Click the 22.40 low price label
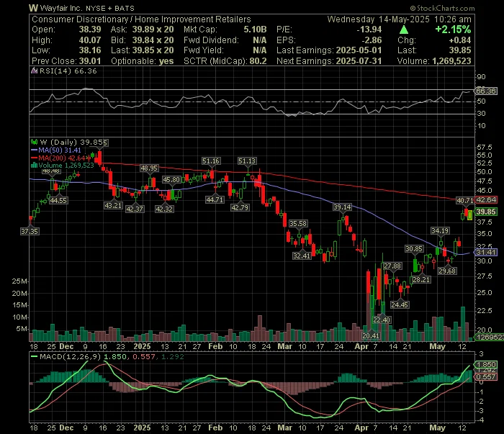 [x=382, y=320]
